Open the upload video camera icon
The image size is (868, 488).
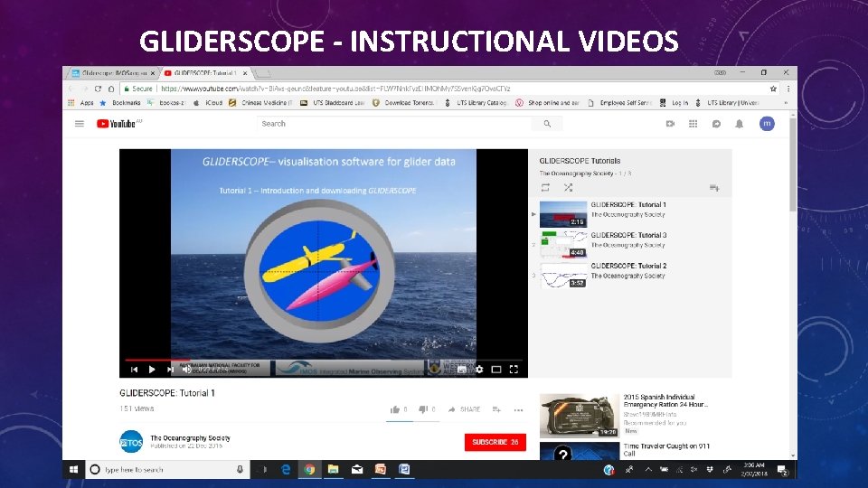pyautogui.click(x=670, y=124)
